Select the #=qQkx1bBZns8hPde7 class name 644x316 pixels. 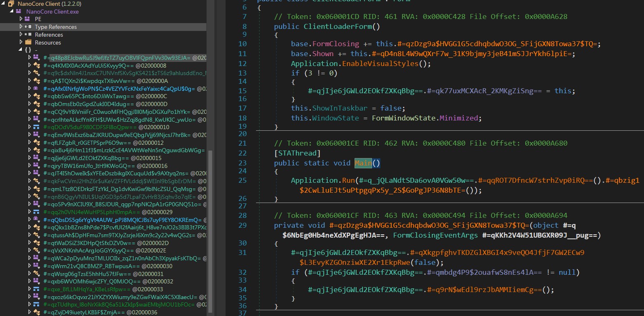tap(125, 227)
